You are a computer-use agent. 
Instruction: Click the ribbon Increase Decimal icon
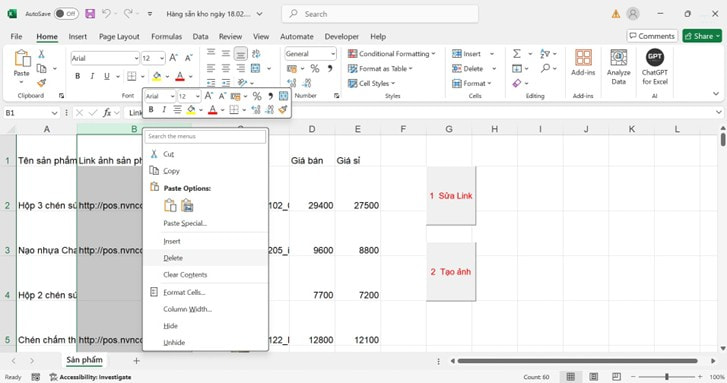click(x=292, y=83)
